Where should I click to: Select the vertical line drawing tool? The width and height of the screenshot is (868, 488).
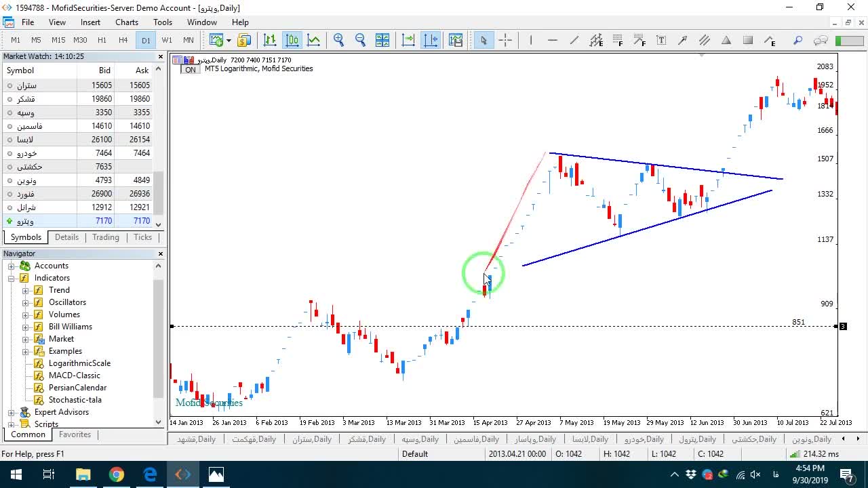(531, 40)
